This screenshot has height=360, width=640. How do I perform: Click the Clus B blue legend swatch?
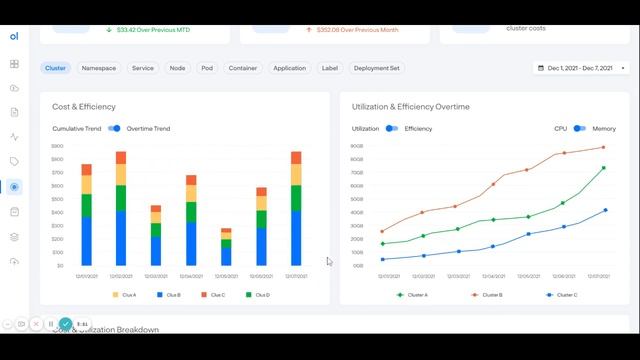point(160,295)
